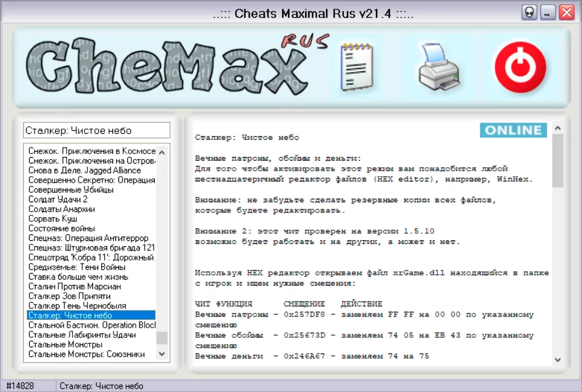Click the 'Вечные деньги - 0x246A67' line
Screen dimensions: 582x392
[312, 356]
